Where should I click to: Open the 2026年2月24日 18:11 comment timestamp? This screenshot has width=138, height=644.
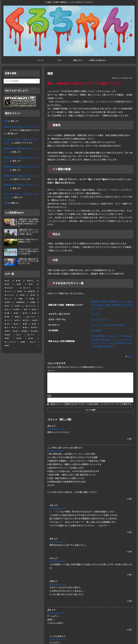(x=55, y=451)
